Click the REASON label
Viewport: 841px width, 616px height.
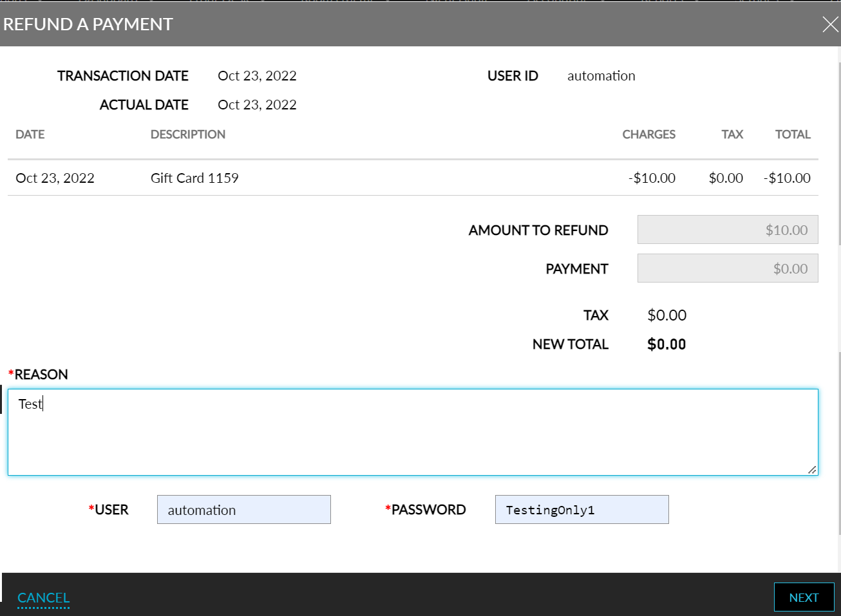(41, 375)
